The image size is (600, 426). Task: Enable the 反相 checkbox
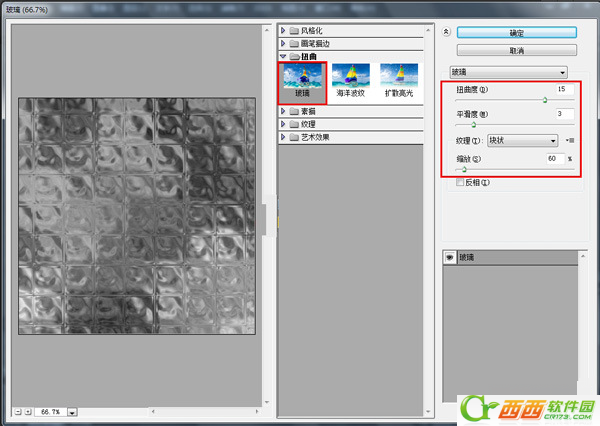(x=460, y=182)
